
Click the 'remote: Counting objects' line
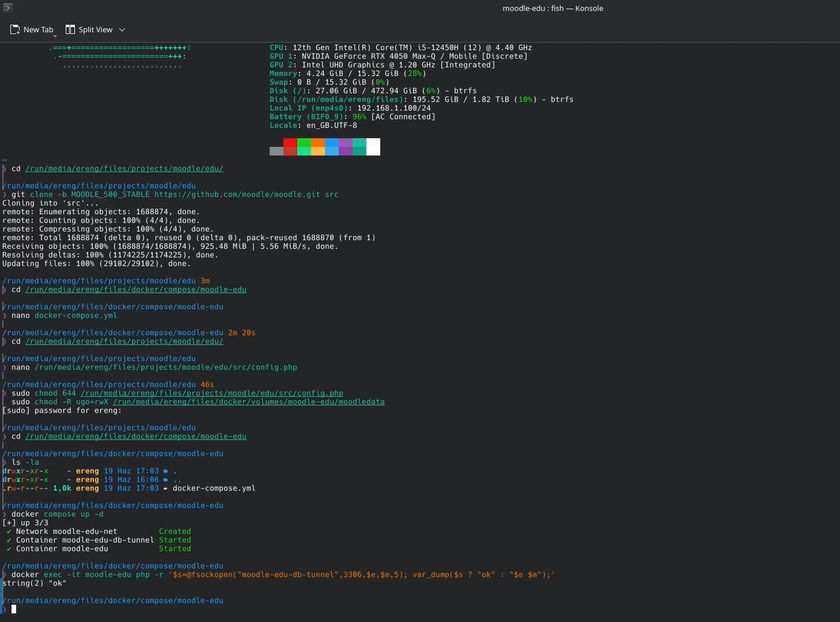point(101,221)
